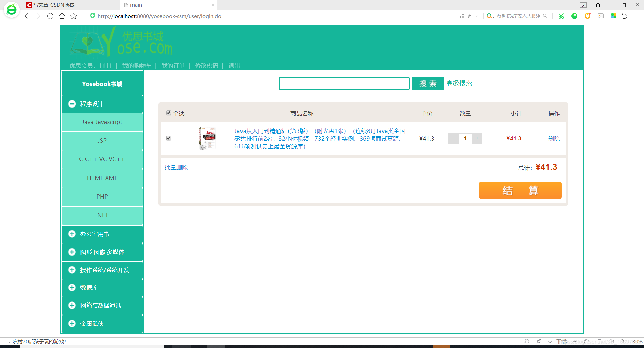
Task: Uncheck the Java book item checkbox
Action: click(x=169, y=138)
